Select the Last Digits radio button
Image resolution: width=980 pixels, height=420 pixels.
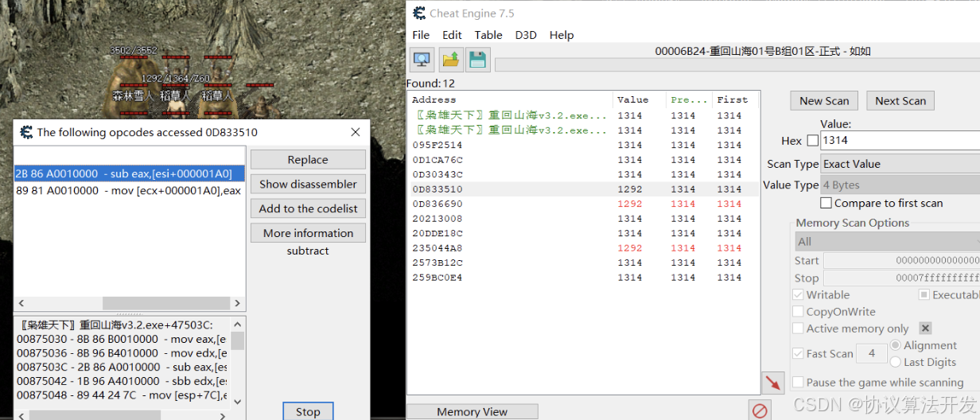pos(896,362)
